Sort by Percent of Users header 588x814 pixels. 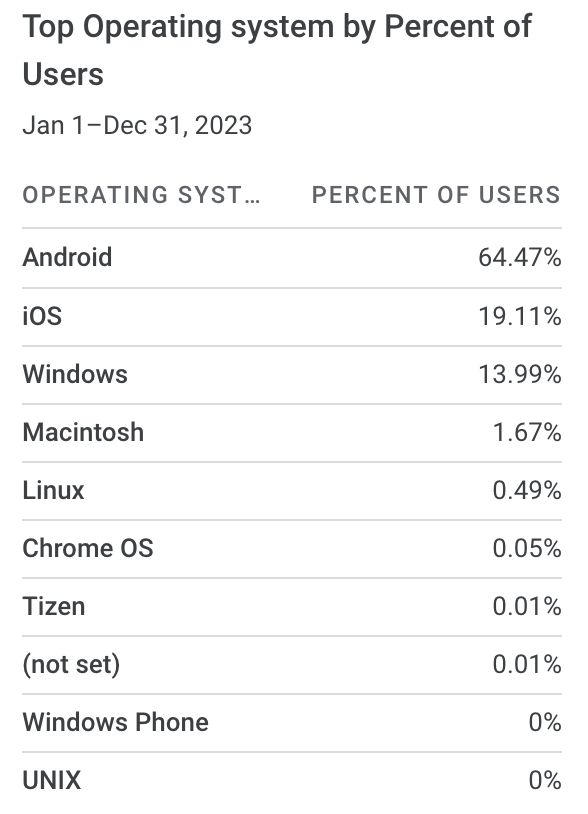[436, 195]
